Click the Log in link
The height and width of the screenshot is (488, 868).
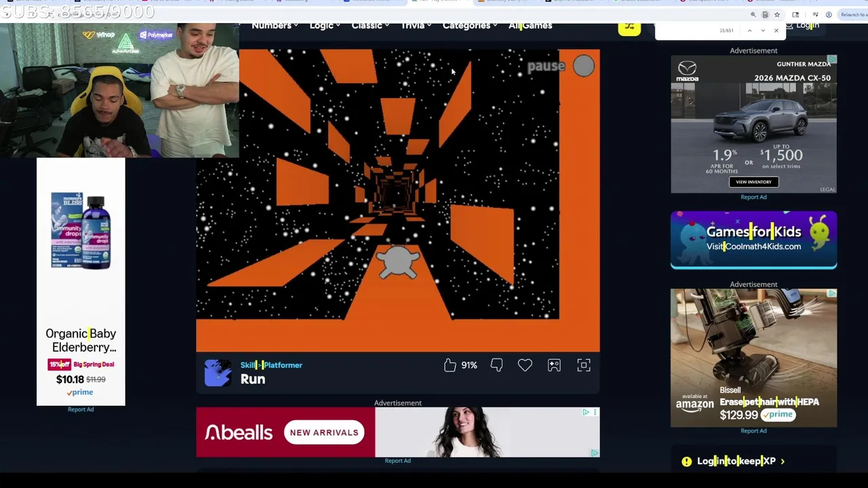[803, 26]
